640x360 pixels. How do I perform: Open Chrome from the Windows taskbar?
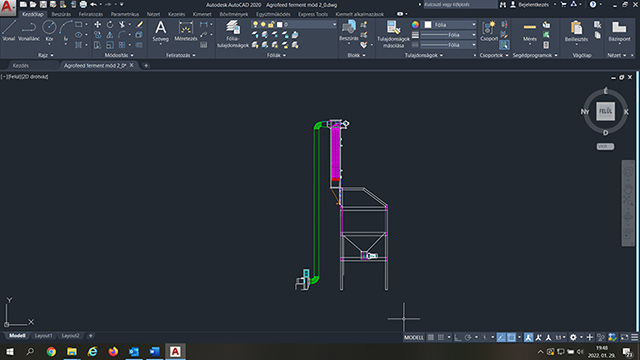[x=51, y=351]
